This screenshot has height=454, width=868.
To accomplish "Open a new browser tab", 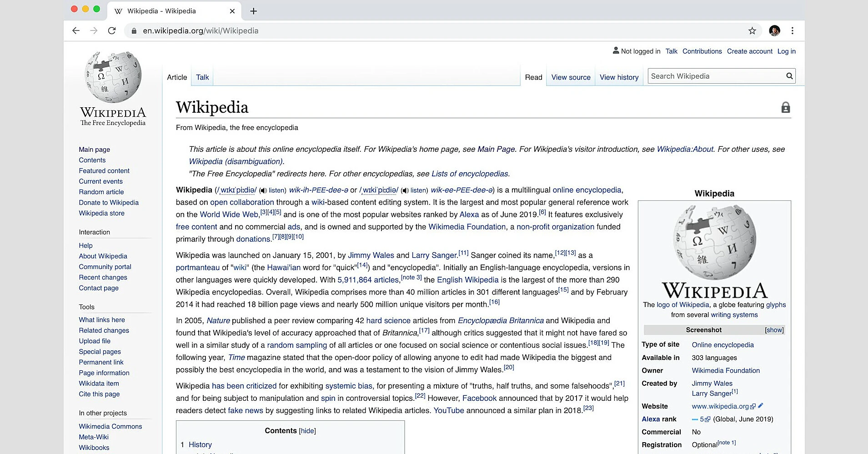I will [254, 11].
